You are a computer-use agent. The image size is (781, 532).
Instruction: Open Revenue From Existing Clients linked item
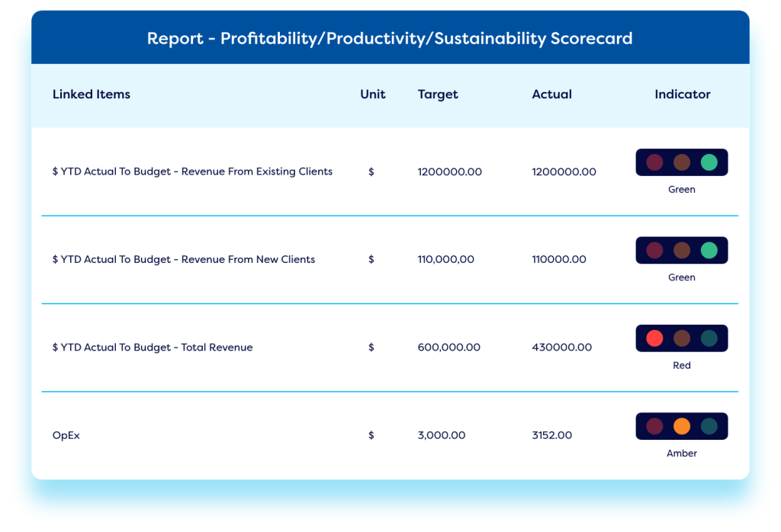192,171
